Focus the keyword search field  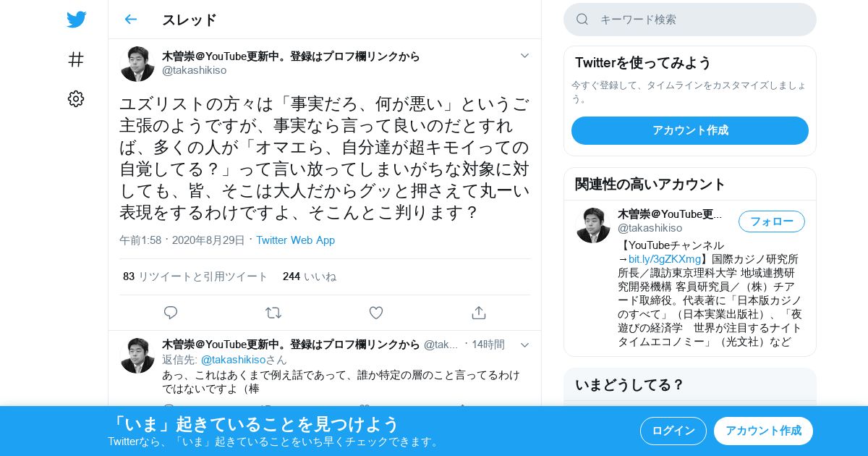(690, 20)
